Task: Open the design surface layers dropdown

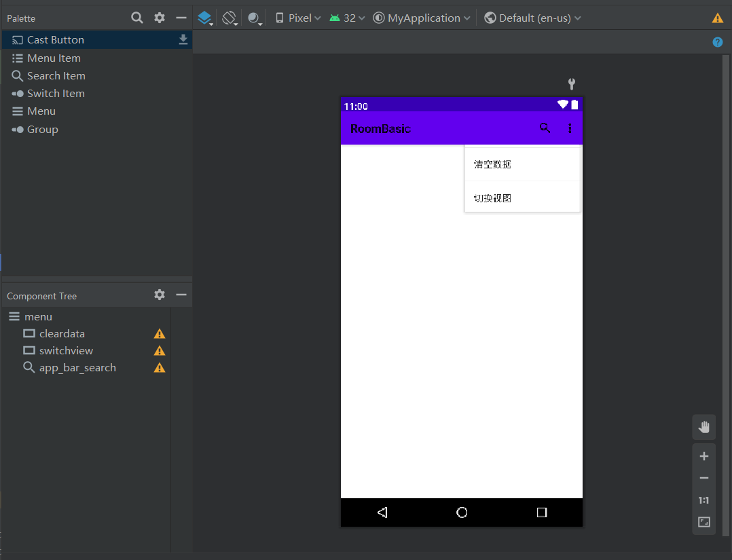Action: click(x=205, y=18)
